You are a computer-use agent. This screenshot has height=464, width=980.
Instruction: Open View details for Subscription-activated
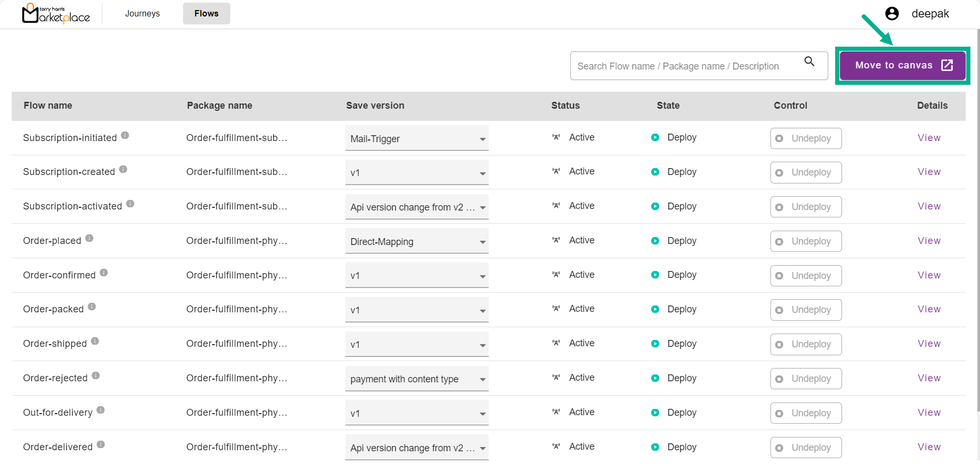tap(929, 206)
